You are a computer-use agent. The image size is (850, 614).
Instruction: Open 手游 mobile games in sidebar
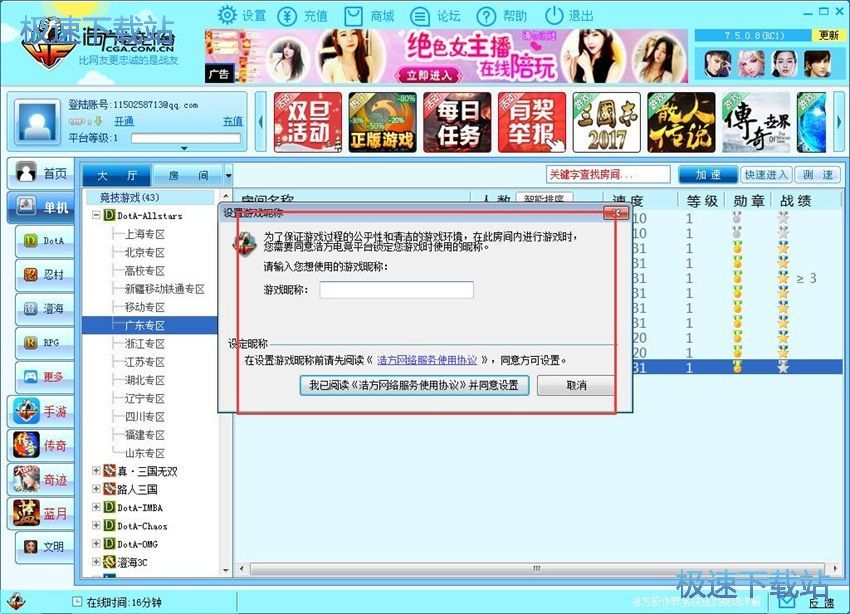(x=41, y=411)
